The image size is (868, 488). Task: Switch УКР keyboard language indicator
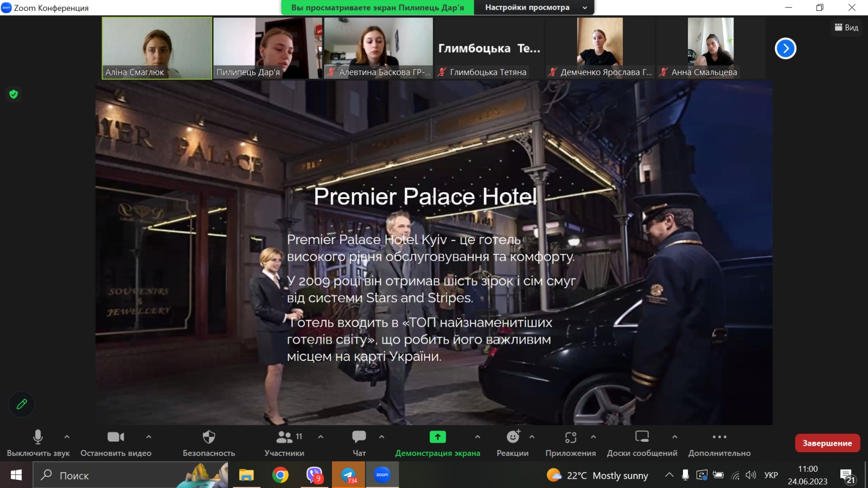click(x=771, y=476)
